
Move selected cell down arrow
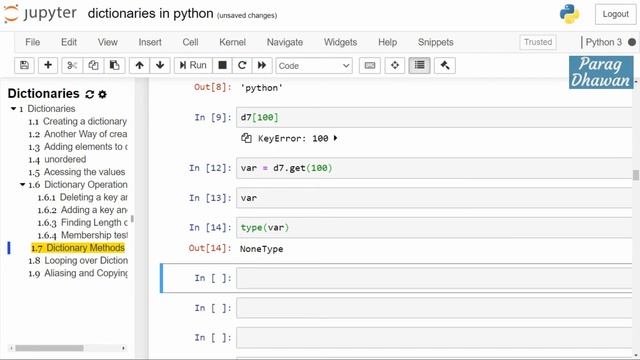[160, 65]
